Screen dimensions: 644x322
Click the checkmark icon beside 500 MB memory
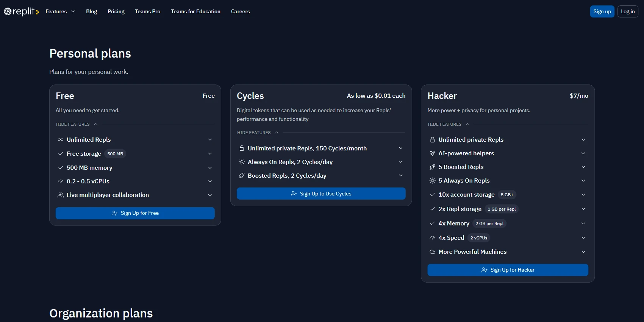[61, 167]
